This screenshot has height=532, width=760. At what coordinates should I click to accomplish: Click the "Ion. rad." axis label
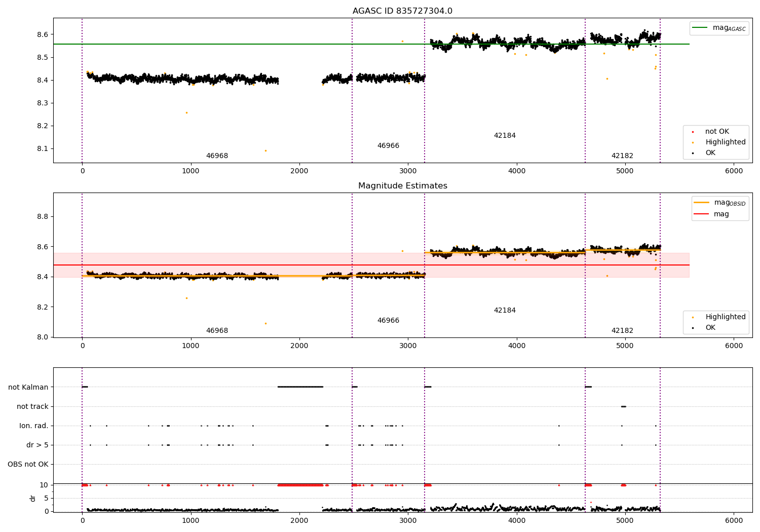(x=34, y=426)
